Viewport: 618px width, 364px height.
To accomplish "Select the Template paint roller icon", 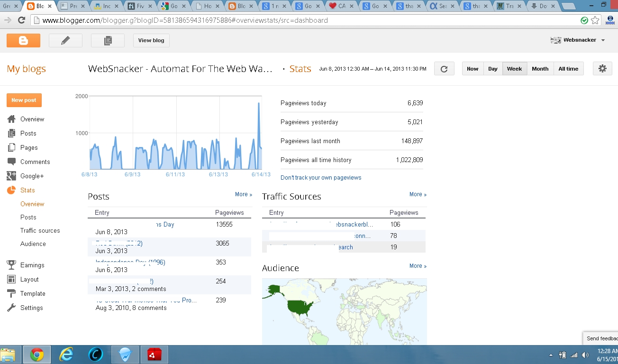I will (x=11, y=293).
